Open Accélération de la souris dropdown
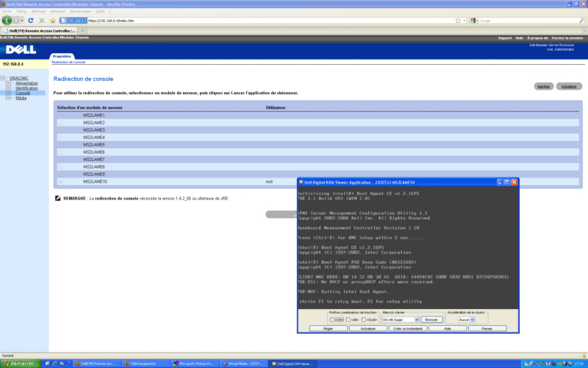Image resolution: width=588 pixels, height=368 pixels. pyautogui.click(x=473, y=319)
